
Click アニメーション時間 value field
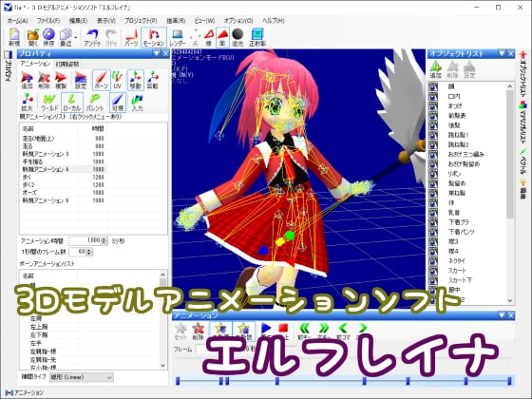pyautogui.click(x=85, y=241)
